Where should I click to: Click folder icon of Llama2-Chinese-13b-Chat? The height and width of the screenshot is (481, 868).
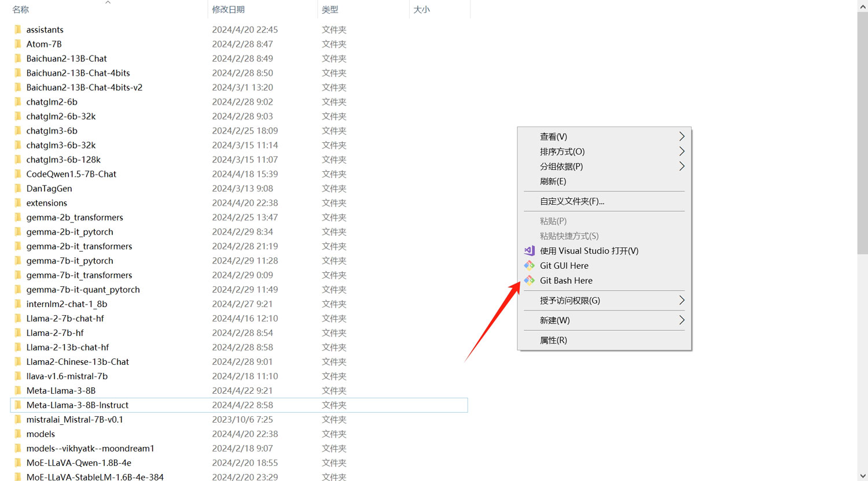click(18, 362)
